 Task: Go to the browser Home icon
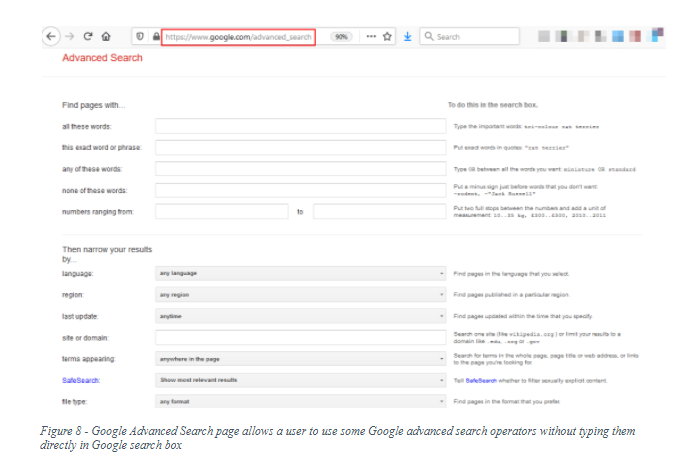(106, 37)
